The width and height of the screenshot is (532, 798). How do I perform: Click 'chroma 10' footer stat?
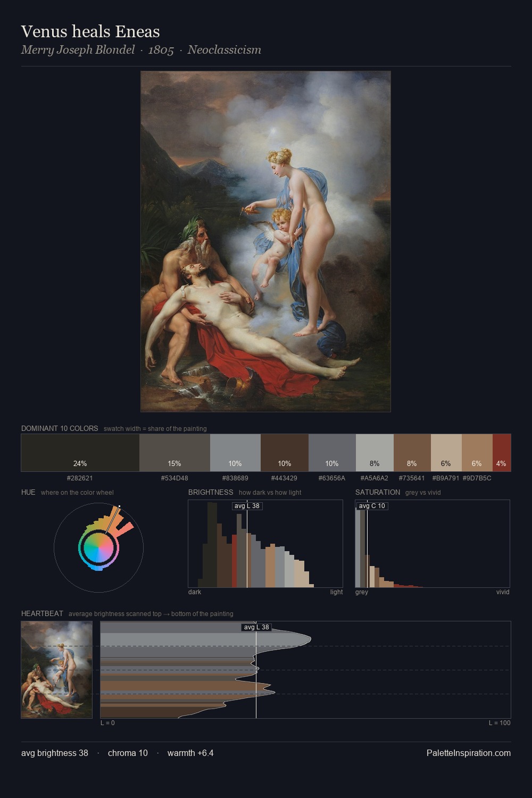point(128,753)
